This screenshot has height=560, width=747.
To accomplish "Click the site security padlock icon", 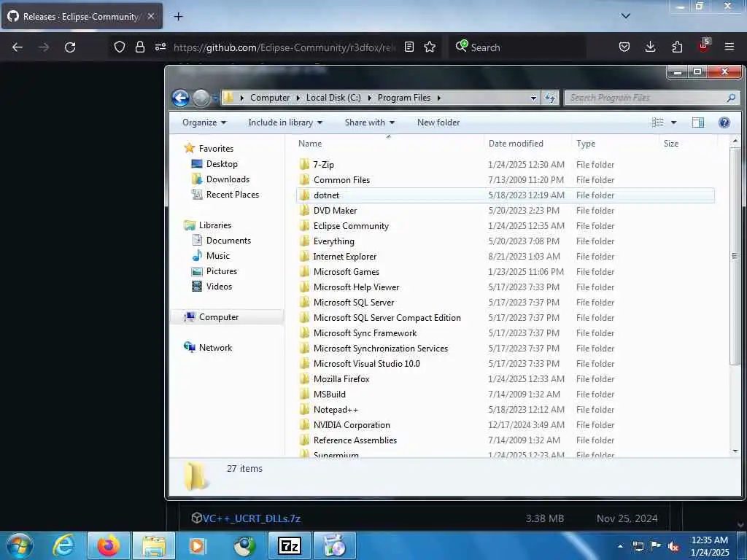I will point(139,47).
